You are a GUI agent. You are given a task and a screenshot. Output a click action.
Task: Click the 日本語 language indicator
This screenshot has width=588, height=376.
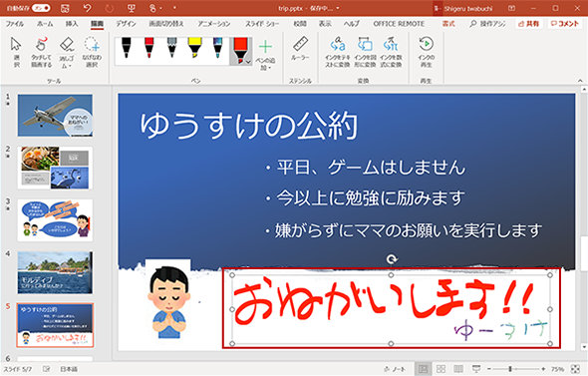pyautogui.click(x=69, y=369)
